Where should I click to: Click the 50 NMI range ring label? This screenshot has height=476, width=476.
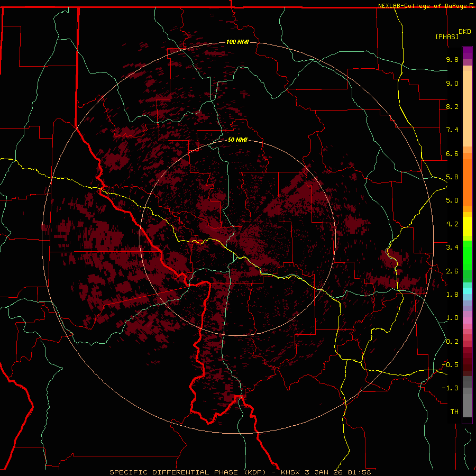click(237, 140)
